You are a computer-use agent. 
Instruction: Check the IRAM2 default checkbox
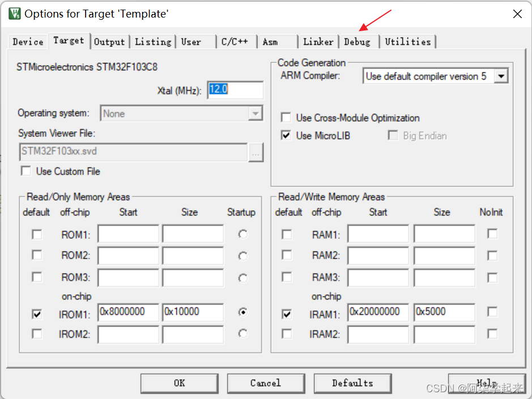point(287,334)
